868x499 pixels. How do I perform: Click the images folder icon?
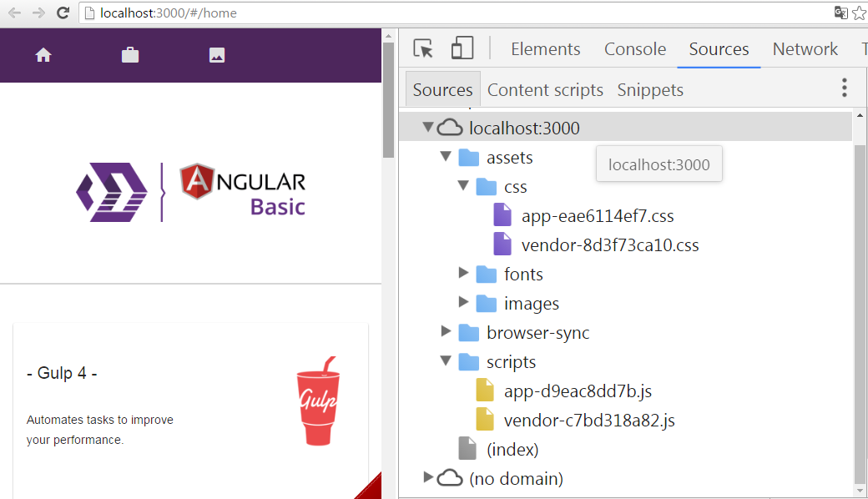(486, 304)
